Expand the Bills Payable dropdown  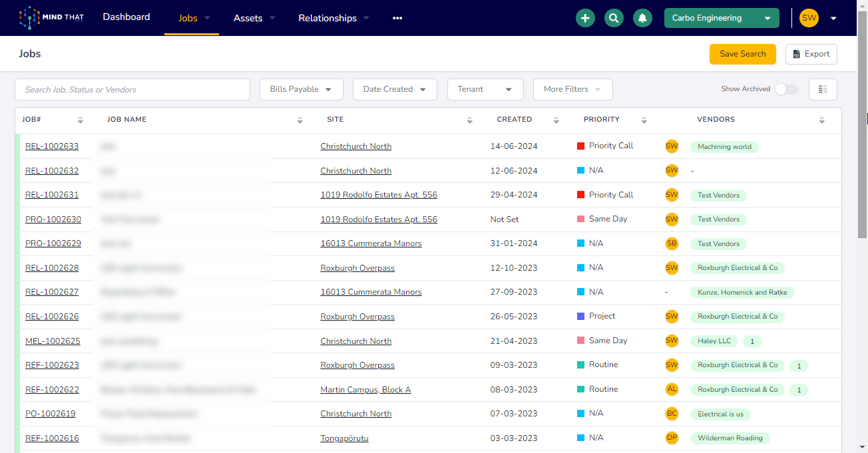pyautogui.click(x=301, y=89)
